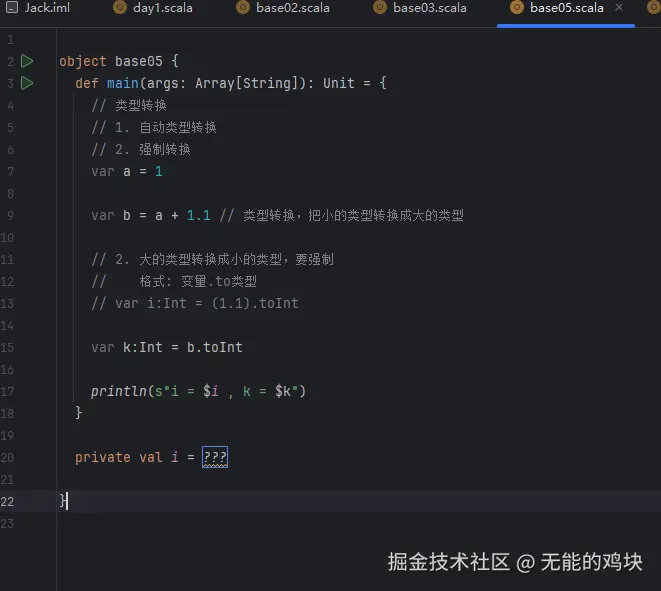This screenshot has height=591, width=661.
Task: Click the highlighted ??? placeholder
Action: coord(215,457)
